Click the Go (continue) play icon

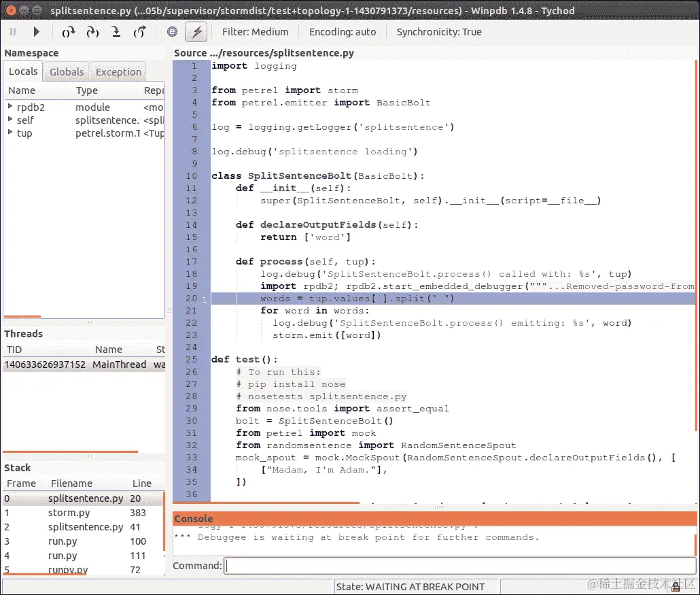pyautogui.click(x=37, y=32)
